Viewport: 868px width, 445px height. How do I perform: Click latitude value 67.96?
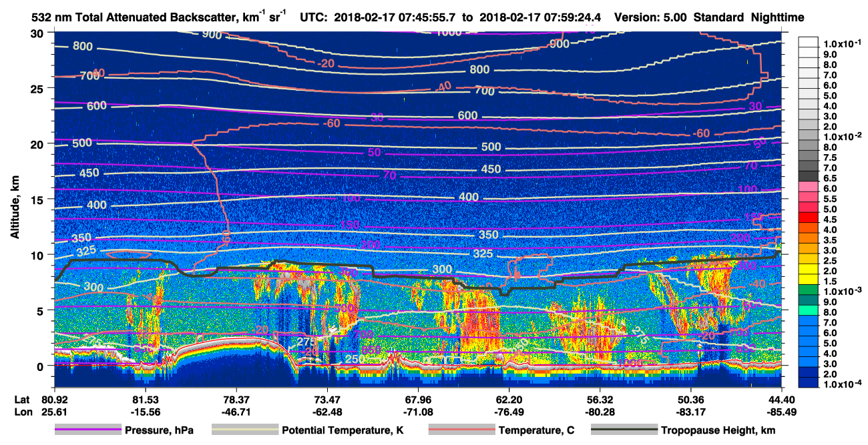point(418,399)
